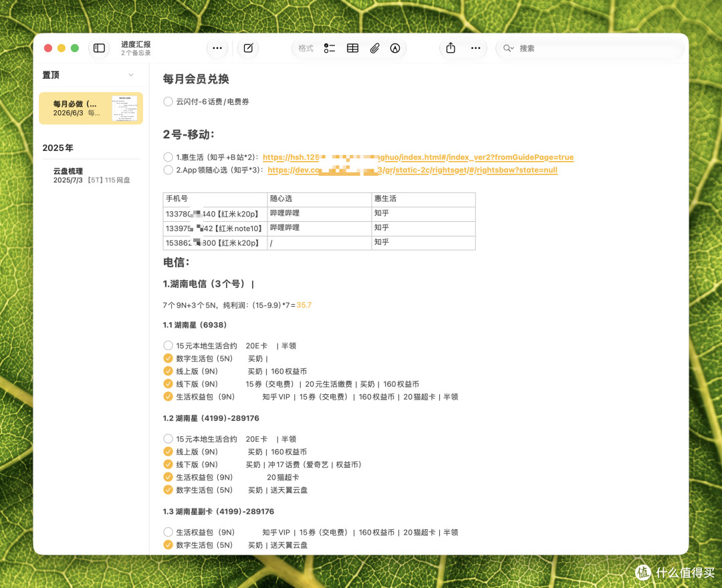
Task: Collapse the 置顶 pinned section chevron
Action: tap(131, 75)
